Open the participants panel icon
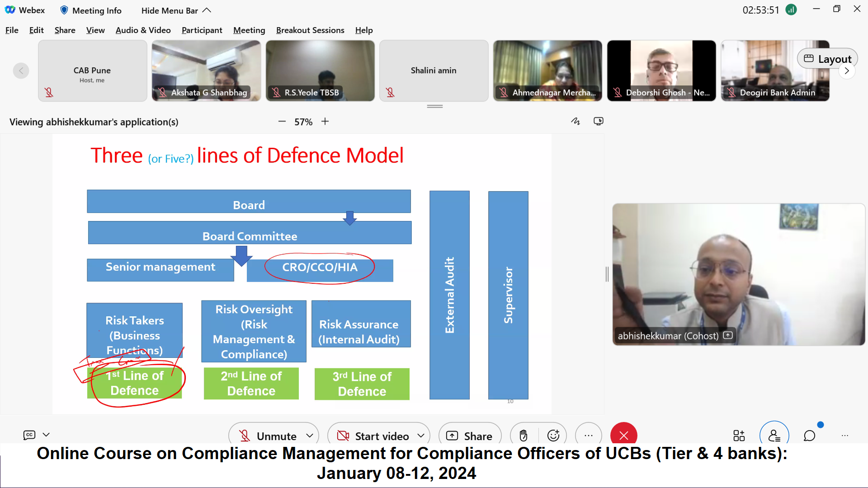 click(x=774, y=436)
